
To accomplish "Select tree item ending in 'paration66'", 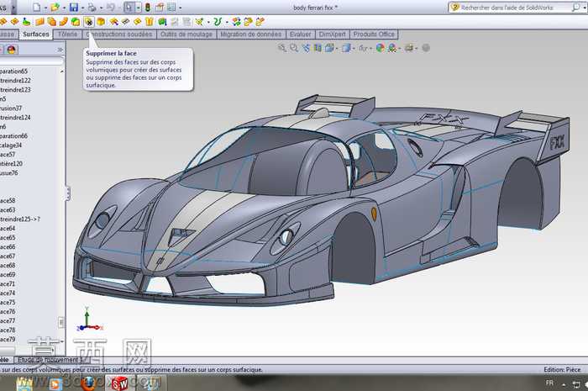I will pyautogui.click(x=14, y=136).
